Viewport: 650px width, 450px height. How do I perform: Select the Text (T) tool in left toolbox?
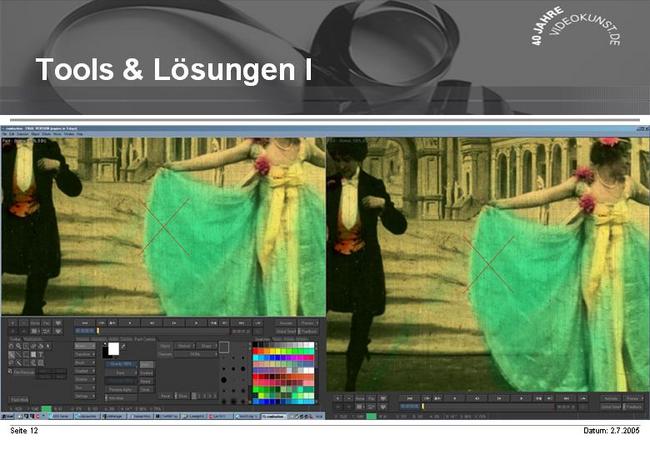(x=41, y=355)
